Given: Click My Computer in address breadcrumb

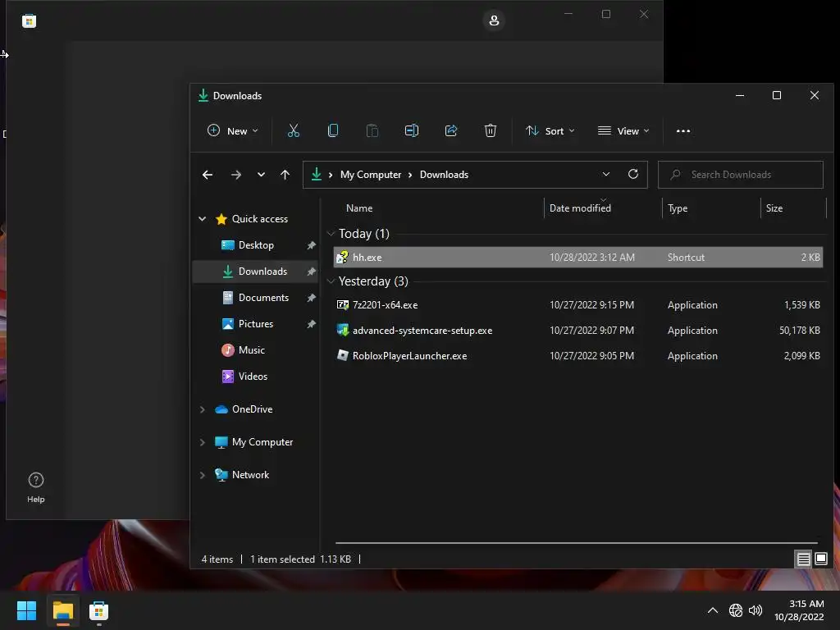Looking at the screenshot, I should coord(371,175).
